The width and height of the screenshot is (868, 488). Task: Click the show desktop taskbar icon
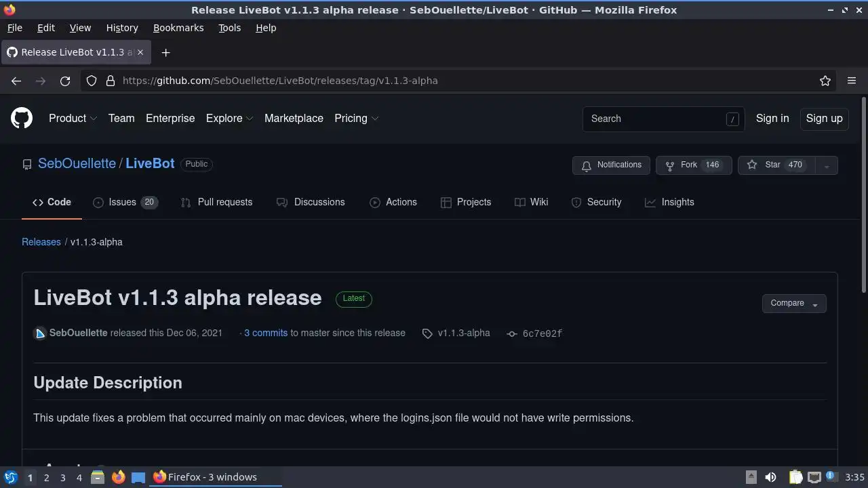click(138, 477)
